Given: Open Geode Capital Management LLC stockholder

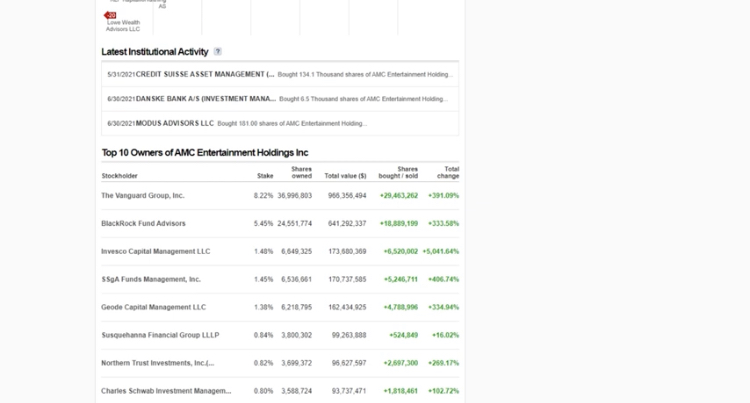Looking at the screenshot, I should 154,307.
